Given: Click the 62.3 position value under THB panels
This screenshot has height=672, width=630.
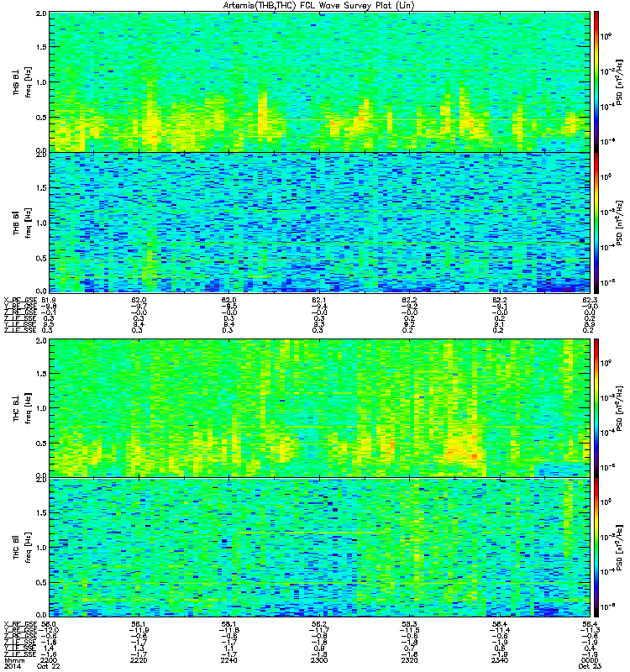Looking at the screenshot, I should tap(590, 300).
